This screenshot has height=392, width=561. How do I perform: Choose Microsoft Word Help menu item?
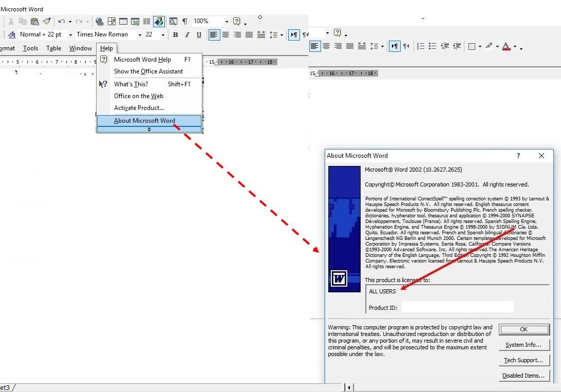click(149, 60)
